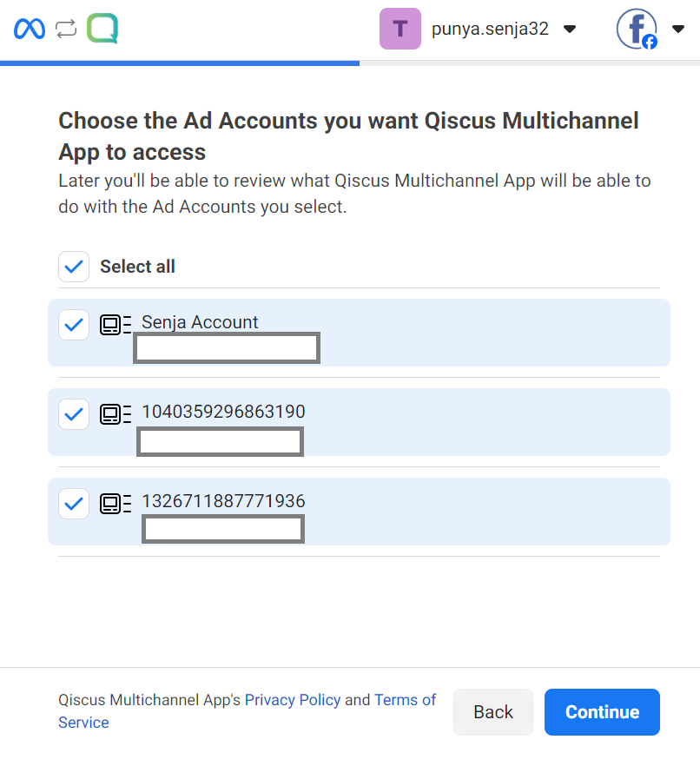This screenshot has height=766, width=700.
Task: Click the ad account icon beside Senja Account
Action: tap(116, 325)
